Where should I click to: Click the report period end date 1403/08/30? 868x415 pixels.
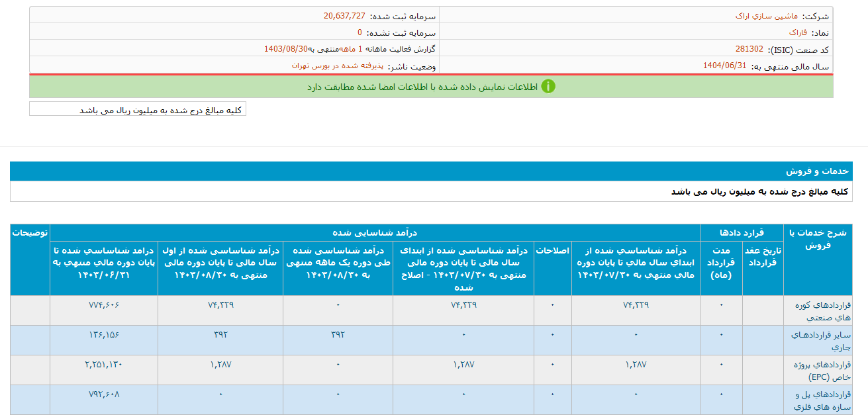point(286,49)
